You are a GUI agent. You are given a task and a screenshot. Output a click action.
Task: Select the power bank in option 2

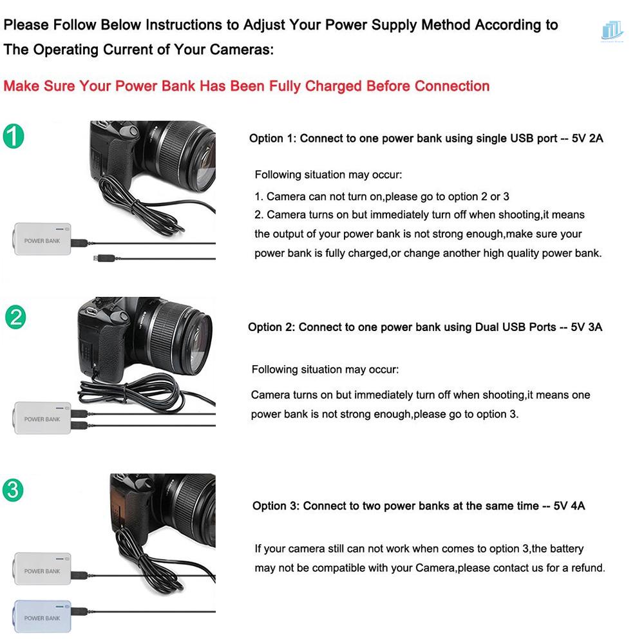click(x=43, y=418)
